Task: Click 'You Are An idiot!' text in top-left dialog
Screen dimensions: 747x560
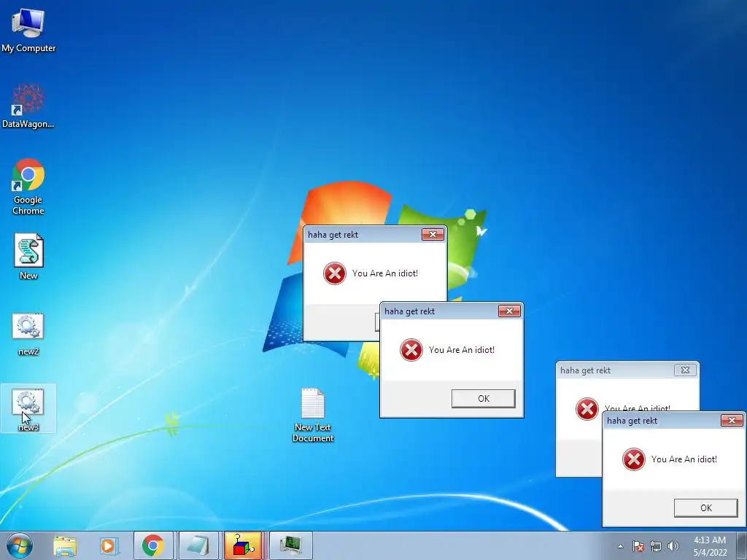Action: coord(385,273)
